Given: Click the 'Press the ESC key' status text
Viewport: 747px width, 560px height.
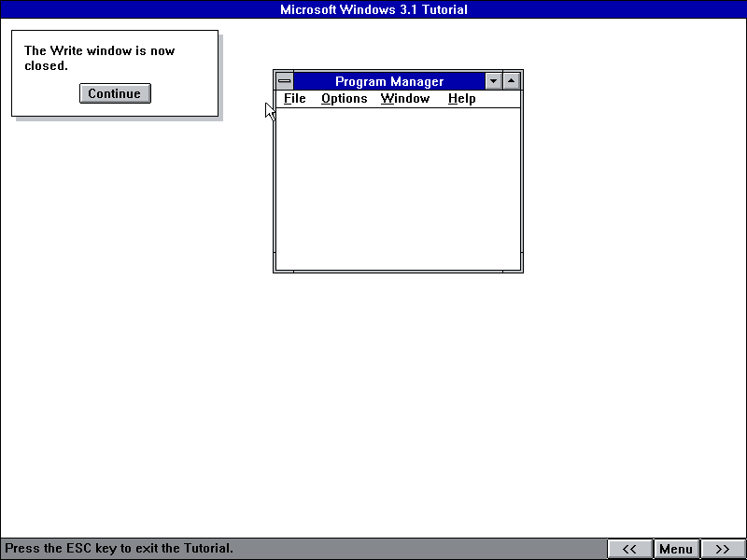Looking at the screenshot, I should pos(120,548).
